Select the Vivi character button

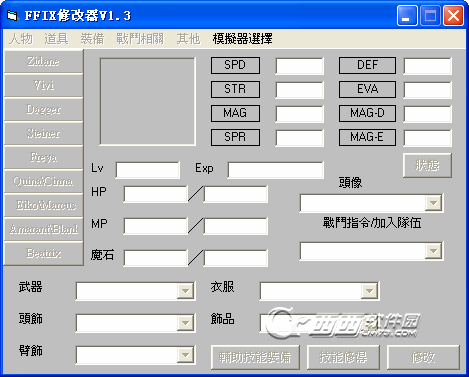tap(43, 85)
